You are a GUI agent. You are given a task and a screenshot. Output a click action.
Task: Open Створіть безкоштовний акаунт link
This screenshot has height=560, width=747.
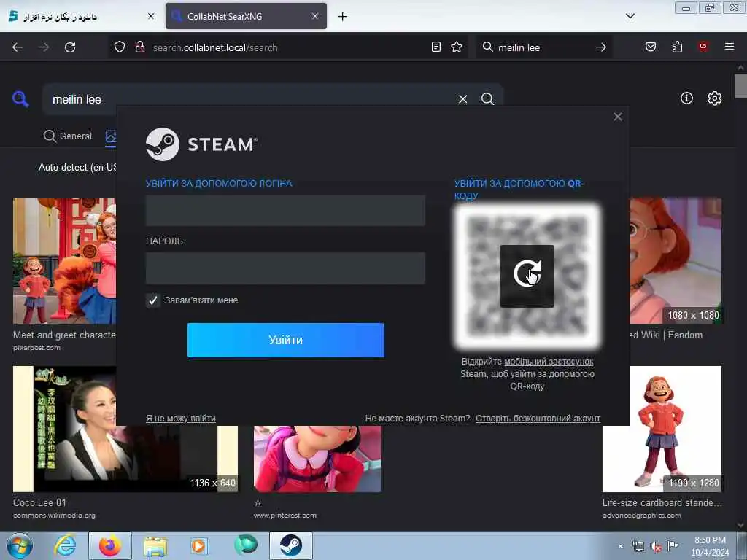[538, 418]
